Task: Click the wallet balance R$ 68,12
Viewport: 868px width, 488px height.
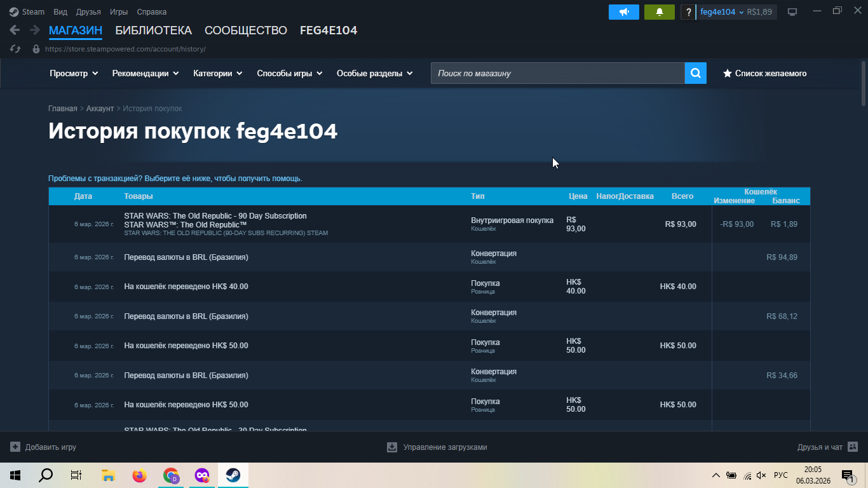Action: (x=782, y=316)
